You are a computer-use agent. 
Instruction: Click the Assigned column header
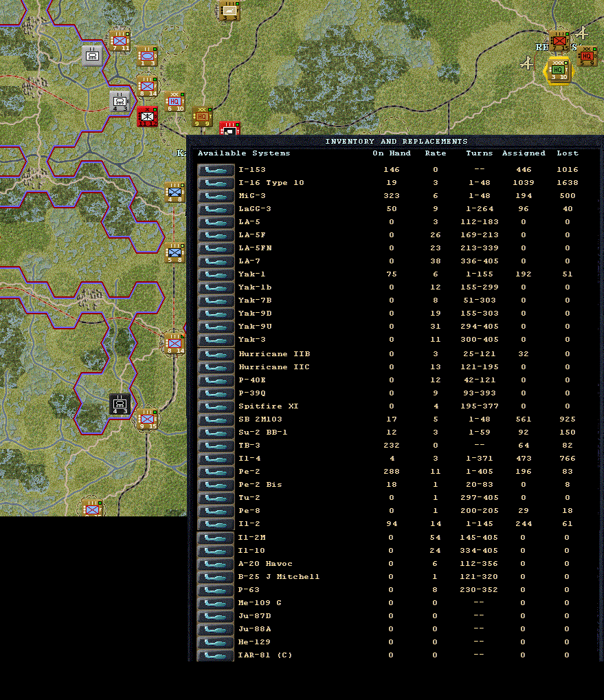click(x=523, y=153)
